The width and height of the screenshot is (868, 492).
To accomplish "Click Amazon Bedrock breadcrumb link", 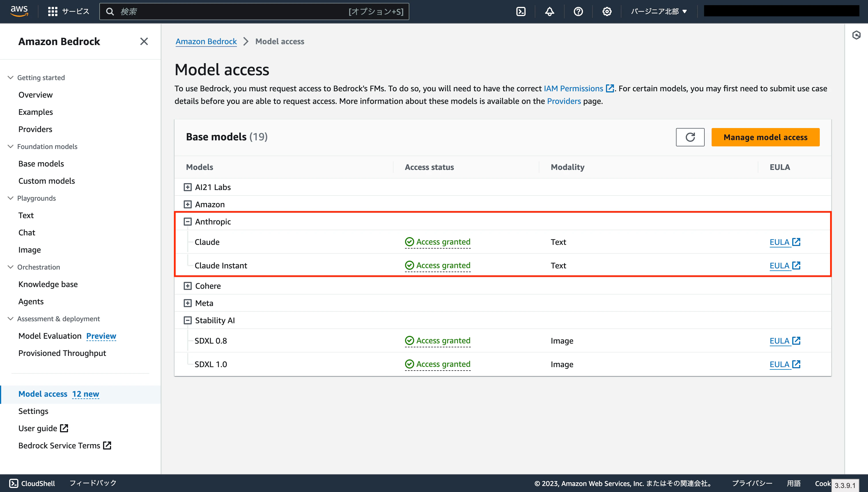I will click(x=206, y=41).
